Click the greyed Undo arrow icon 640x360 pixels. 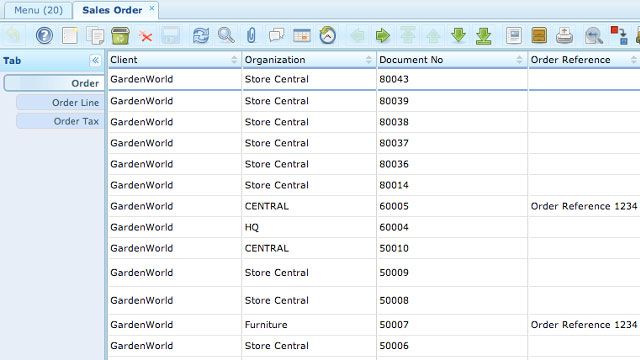pyautogui.click(x=14, y=36)
